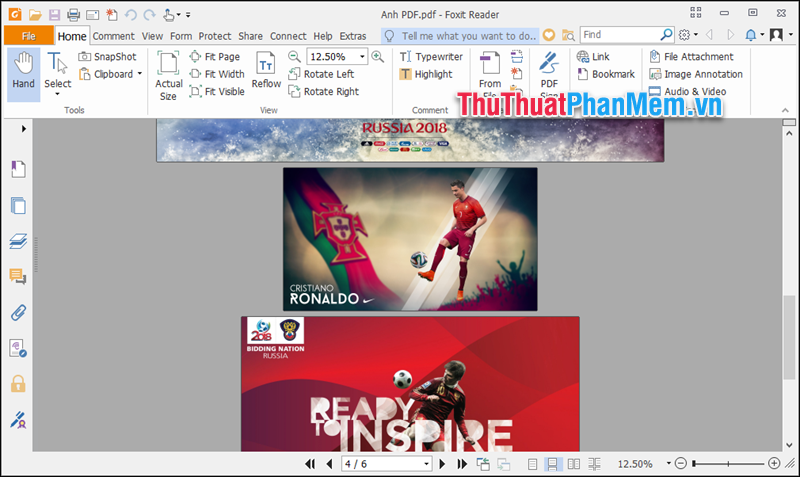Screen dimensions: 800x477
Task: Select the Highlight tool
Action: pos(426,74)
